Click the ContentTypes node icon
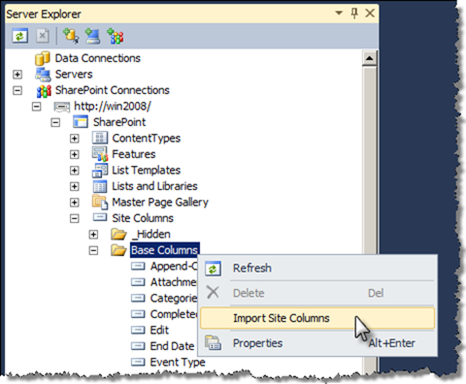Viewport: 466px width, 384px height. [100, 138]
